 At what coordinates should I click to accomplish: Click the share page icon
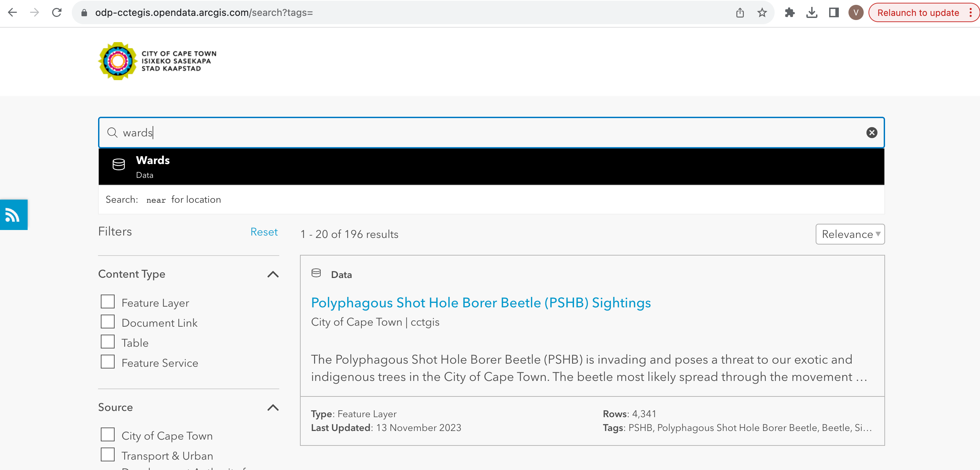(x=739, y=12)
